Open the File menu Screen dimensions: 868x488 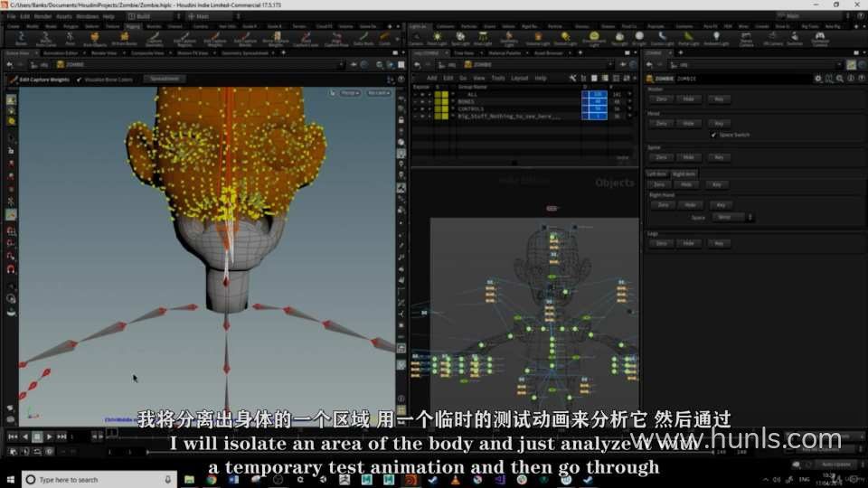click(x=11, y=16)
